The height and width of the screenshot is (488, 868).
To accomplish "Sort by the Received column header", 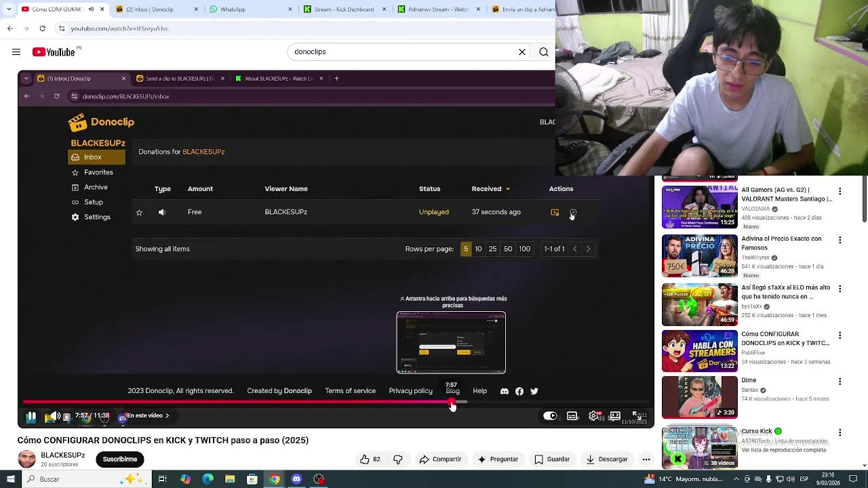I will [490, 189].
